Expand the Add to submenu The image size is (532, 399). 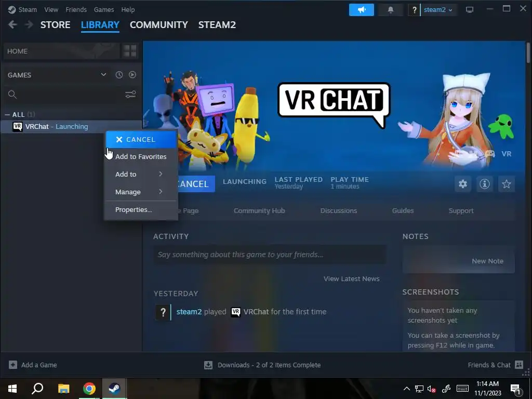pos(141,174)
